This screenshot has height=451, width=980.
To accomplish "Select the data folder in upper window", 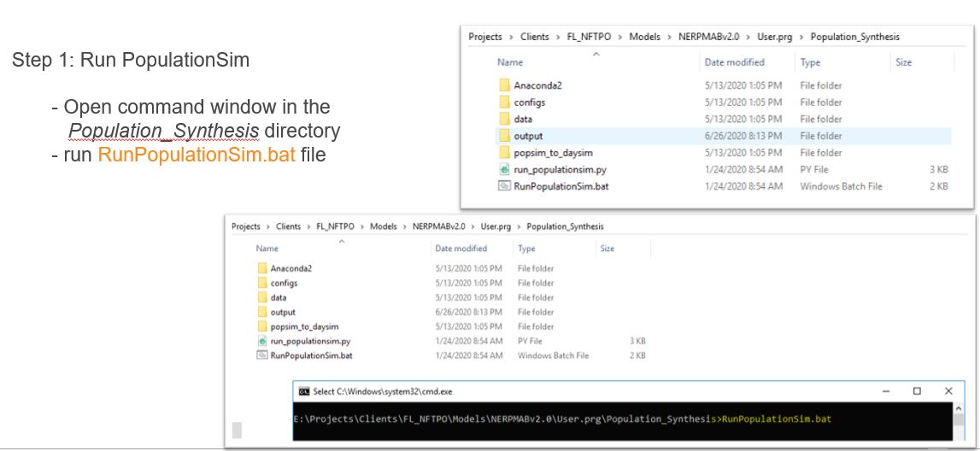I will [523, 119].
